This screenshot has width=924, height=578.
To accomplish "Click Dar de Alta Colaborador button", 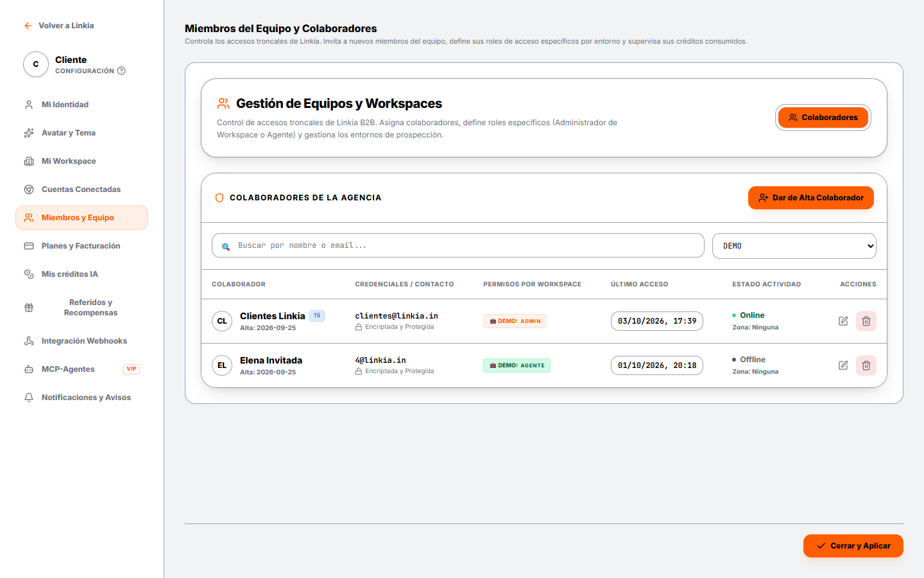I will pyautogui.click(x=811, y=198).
